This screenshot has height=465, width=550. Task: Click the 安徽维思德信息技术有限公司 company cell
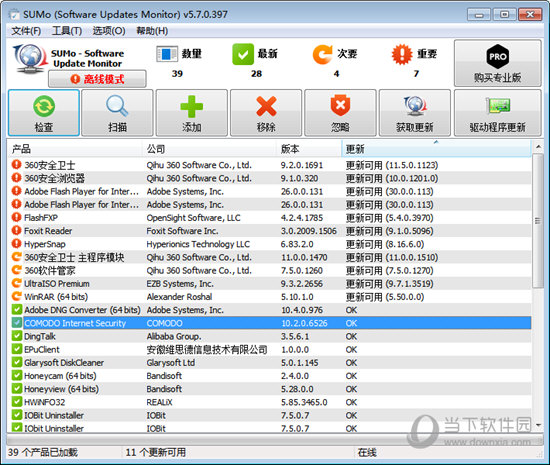[207, 350]
